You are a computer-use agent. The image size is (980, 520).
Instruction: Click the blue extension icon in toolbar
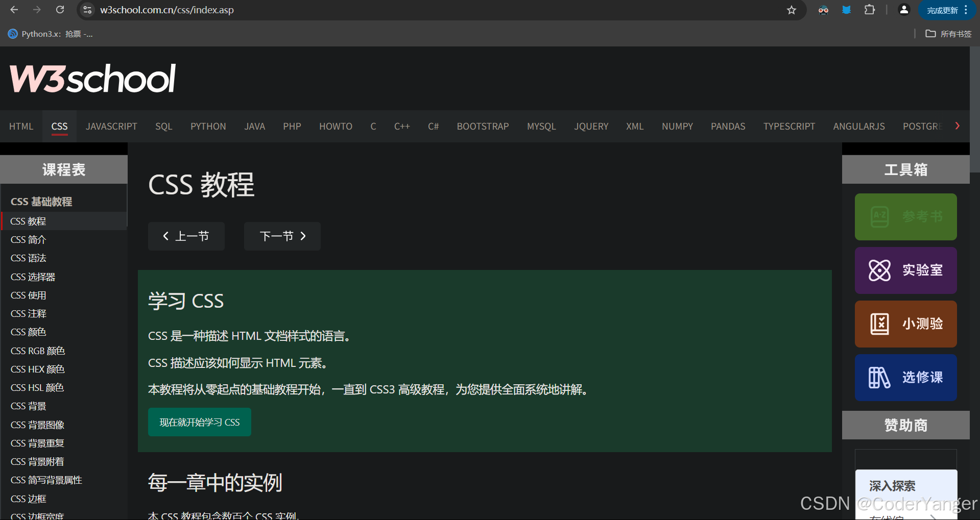pyautogui.click(x=846, y=10)
